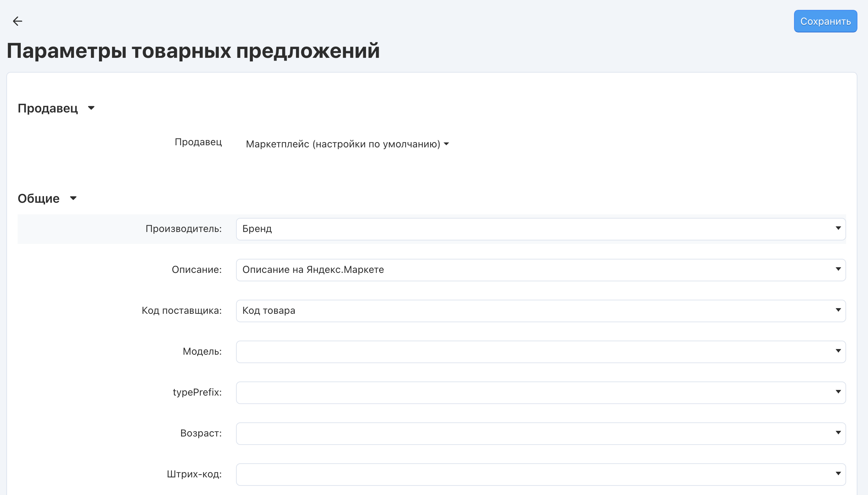Click the caret icon after Маркетплейс text
The height and width of the screenshot is (495, 868).
click(446, 144)
